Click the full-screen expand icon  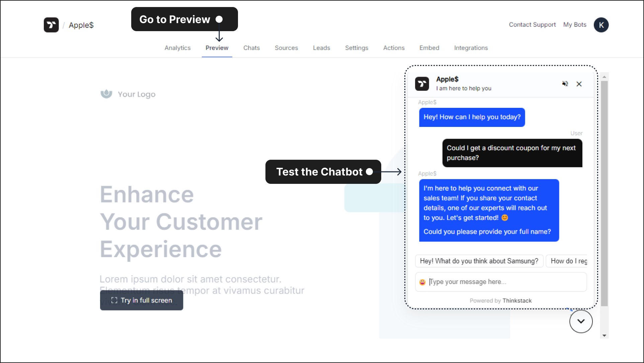click(114, 301)
